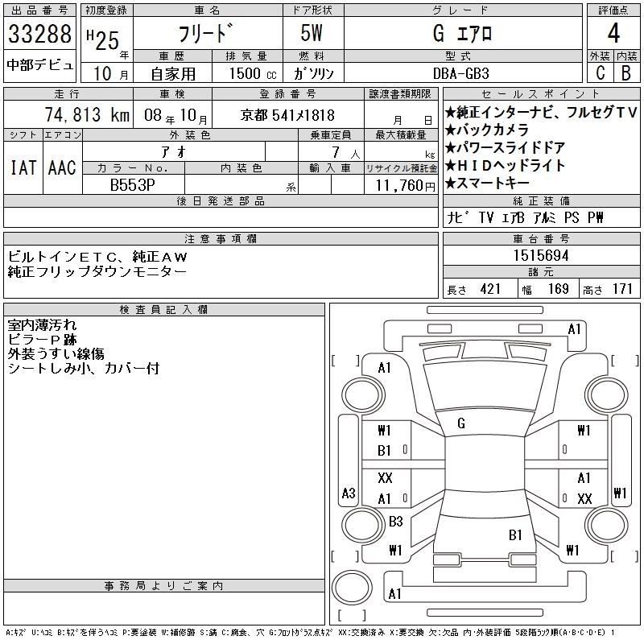Viewport: 644px width, 644px height.
Task: Click the width value 169
Action: tap(558, 289)
